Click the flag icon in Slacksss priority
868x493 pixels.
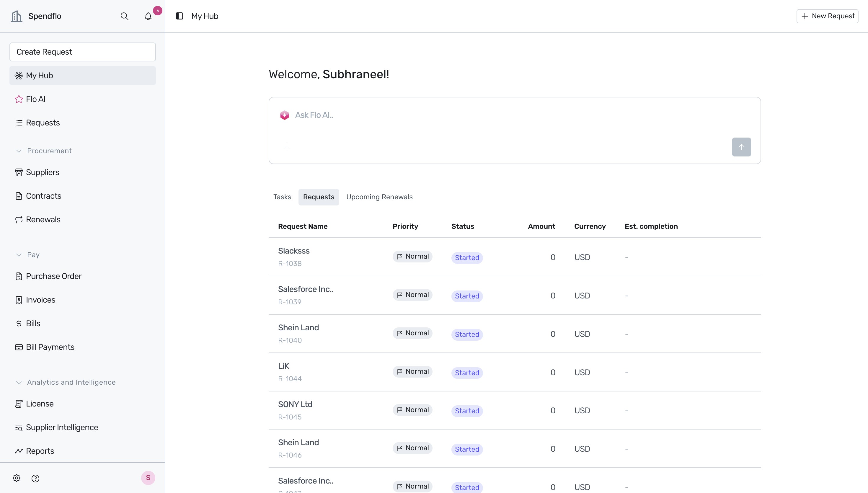[399, 256]
